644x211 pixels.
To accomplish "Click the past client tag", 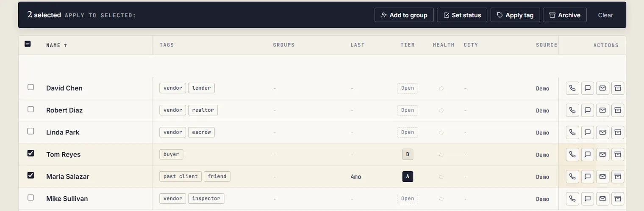I will pyautogui.click(x=180, y=176).
